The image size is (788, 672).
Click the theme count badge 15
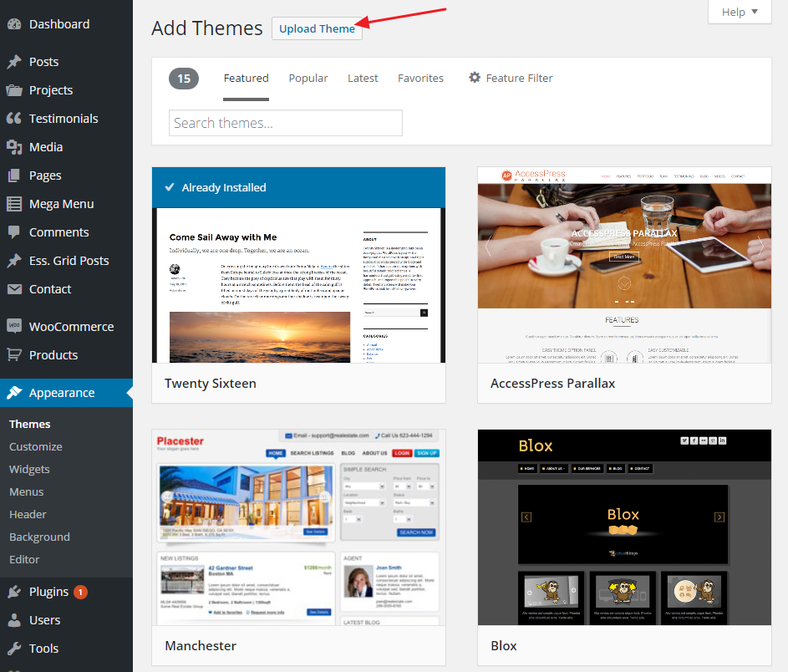click(184, 79)
